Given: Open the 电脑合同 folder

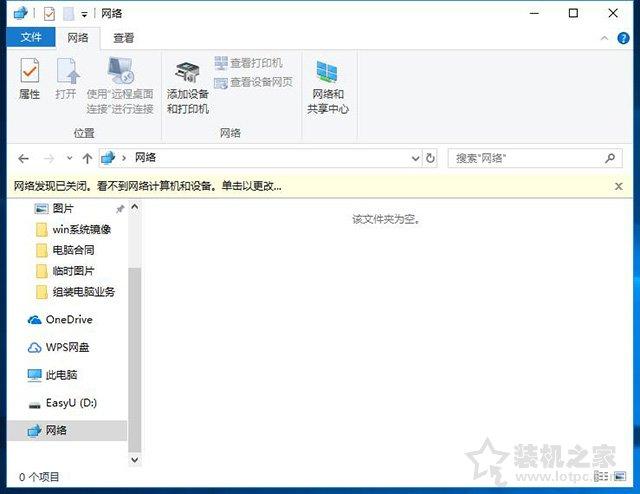Looking at the screenshot, I should coord(65,250).
